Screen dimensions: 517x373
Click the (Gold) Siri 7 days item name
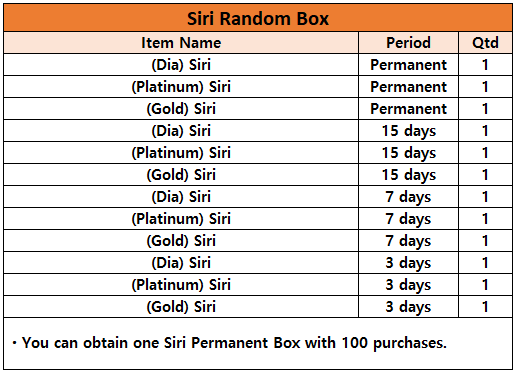[181, 241]
